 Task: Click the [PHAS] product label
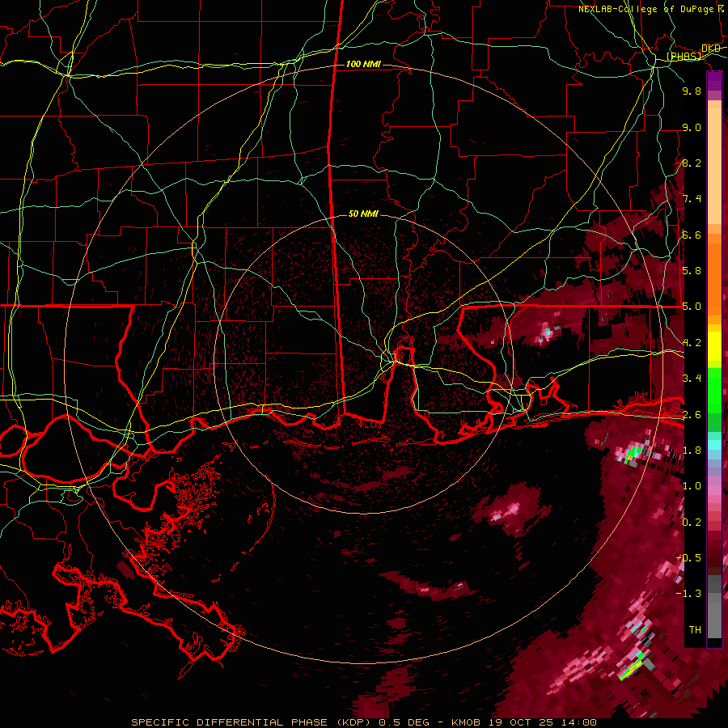(684, 56)
